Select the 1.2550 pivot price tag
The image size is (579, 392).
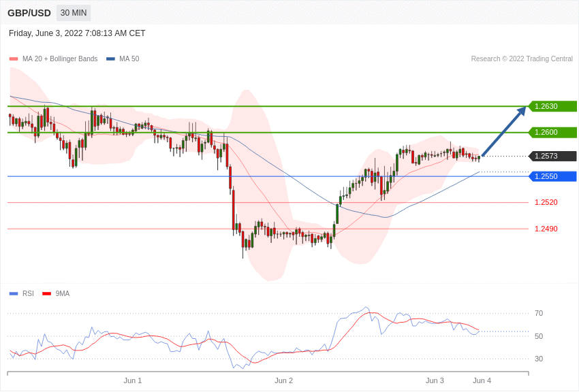553,176
